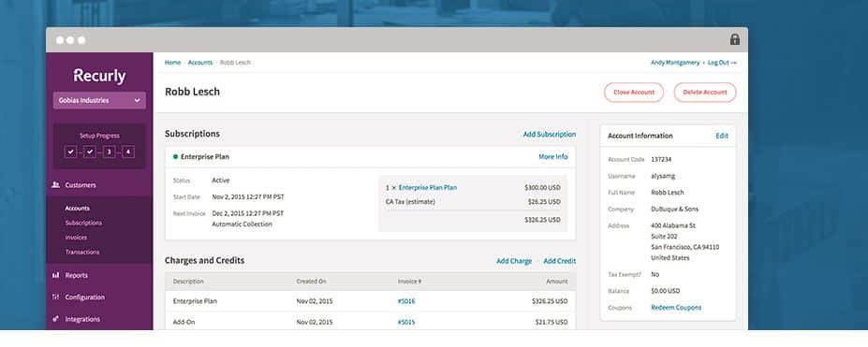Select setup progress step 4 box
The image size is (868, 347).
point(128,152)
